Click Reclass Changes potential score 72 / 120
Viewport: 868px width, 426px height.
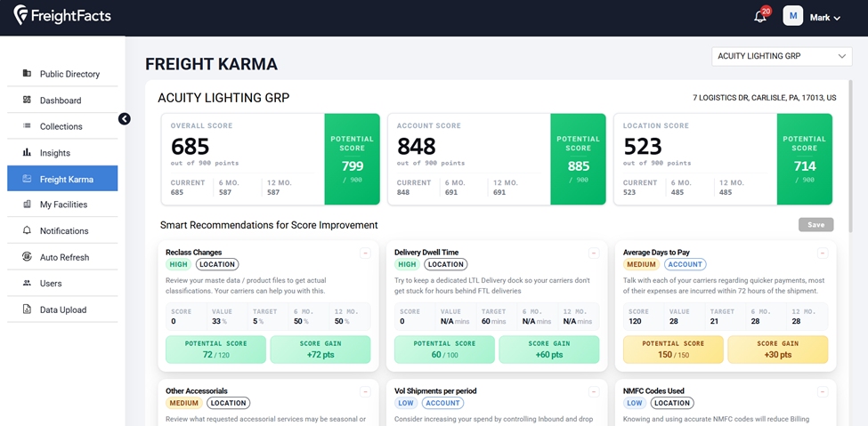216,350
